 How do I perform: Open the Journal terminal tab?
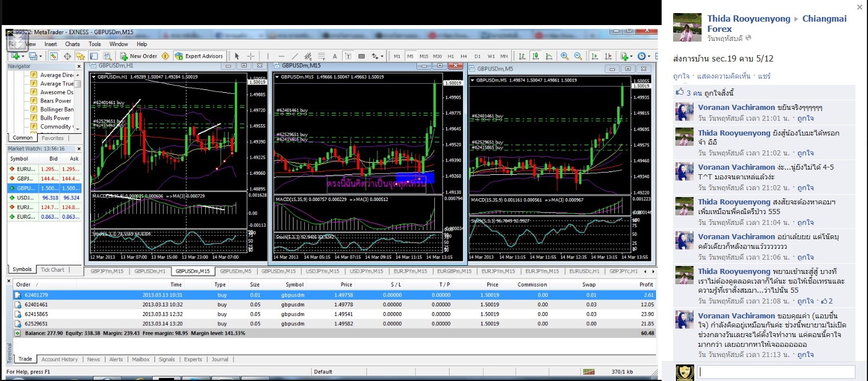[220, 359]
